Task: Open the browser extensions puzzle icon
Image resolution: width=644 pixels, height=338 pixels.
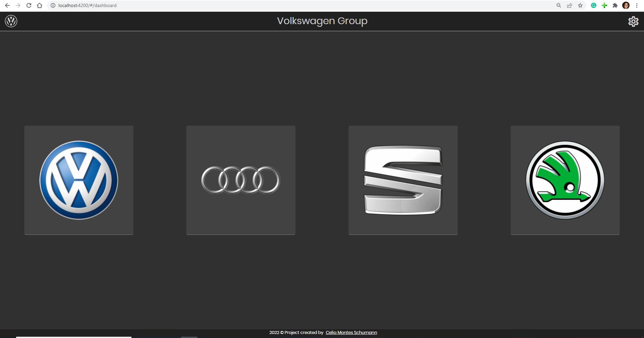Action: tap(615, 5)
